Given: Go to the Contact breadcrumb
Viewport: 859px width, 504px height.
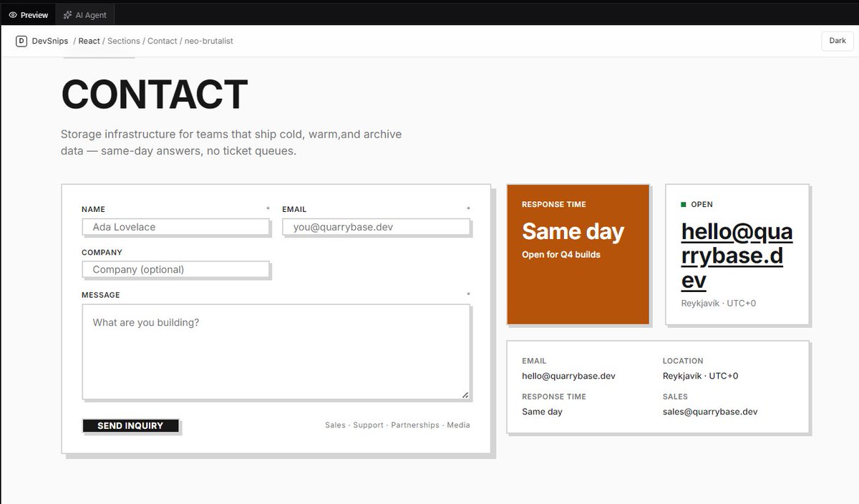Looking at the screenshot, I should pos(162,41).
